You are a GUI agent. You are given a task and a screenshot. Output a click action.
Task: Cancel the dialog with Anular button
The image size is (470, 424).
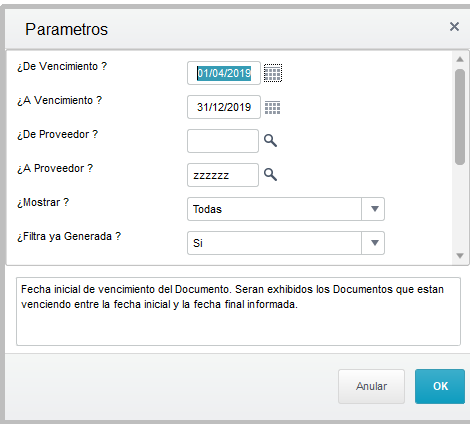pos(371,386)
